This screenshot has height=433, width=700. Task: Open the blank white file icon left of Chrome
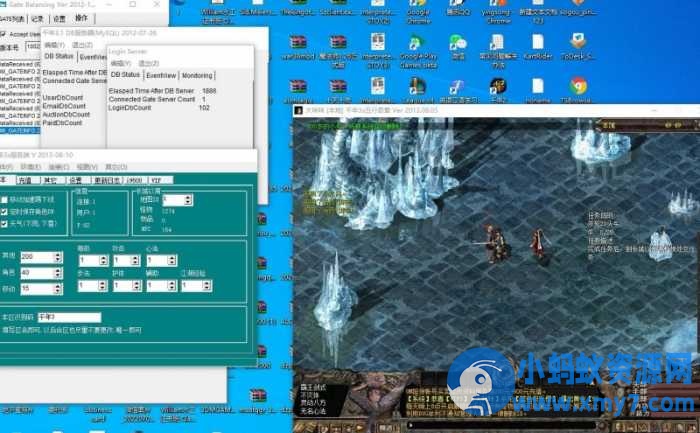click(538, 86)
